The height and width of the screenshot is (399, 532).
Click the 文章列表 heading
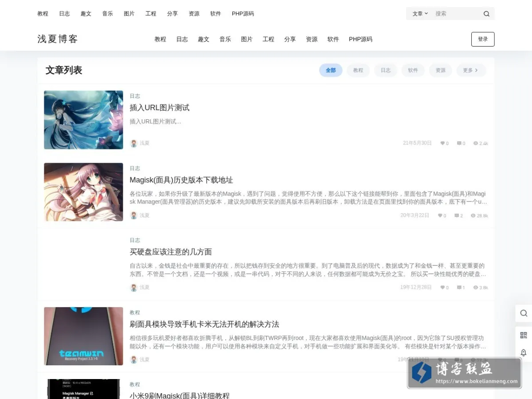pyautogui.click(x=64, y=70)
